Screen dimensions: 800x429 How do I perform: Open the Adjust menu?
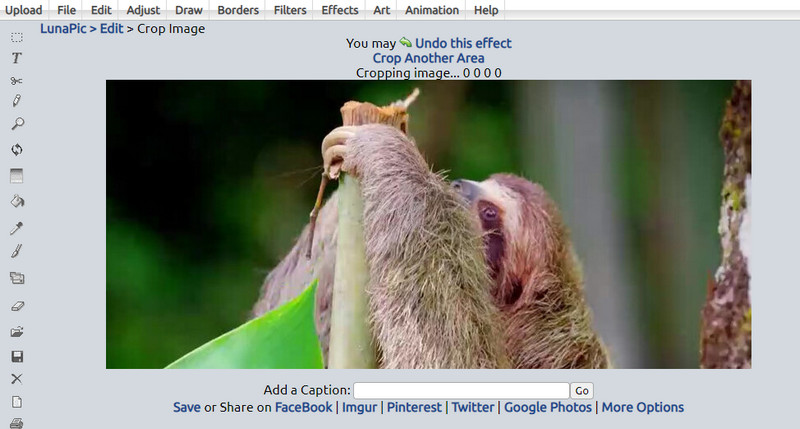point(143,10)
